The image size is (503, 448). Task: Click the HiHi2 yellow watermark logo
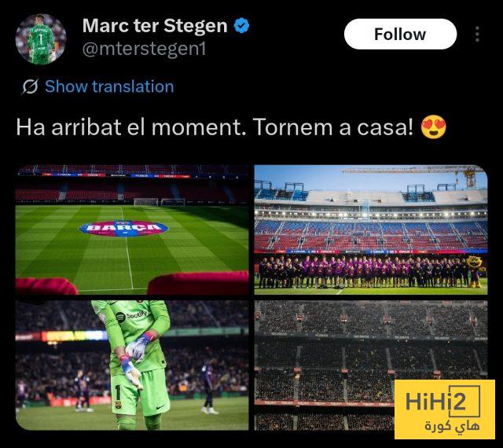coord(445,409)
